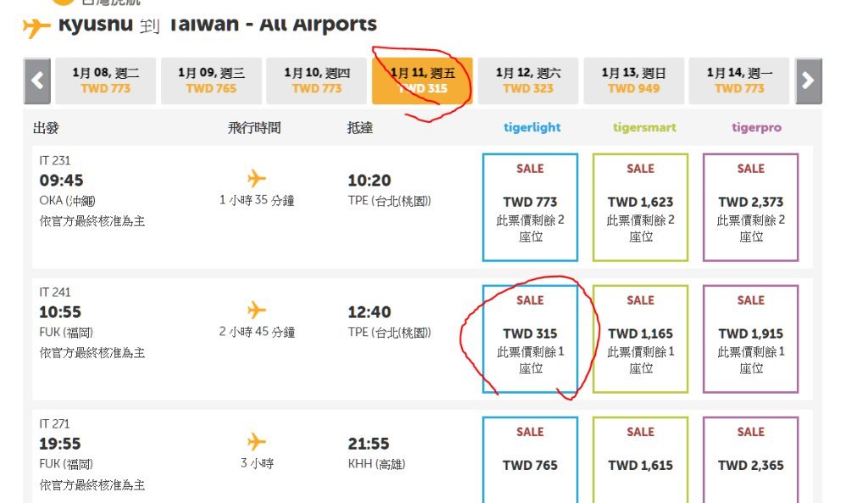The image size is (868, 503).
Task: Choose tigerlight TWD 765 fare for IT 271
Action: point(531,461)
